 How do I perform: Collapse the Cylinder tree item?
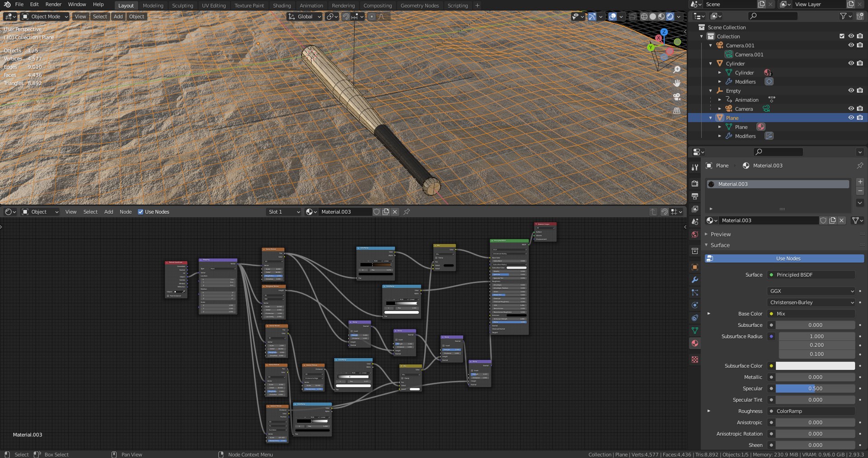(711, 63)
